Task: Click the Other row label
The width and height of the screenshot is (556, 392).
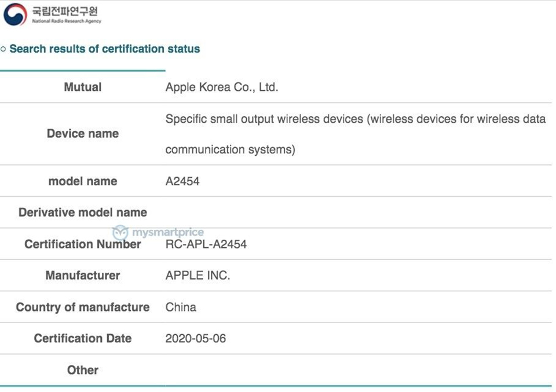Action: pyautogui.click(x=82, y=370)
